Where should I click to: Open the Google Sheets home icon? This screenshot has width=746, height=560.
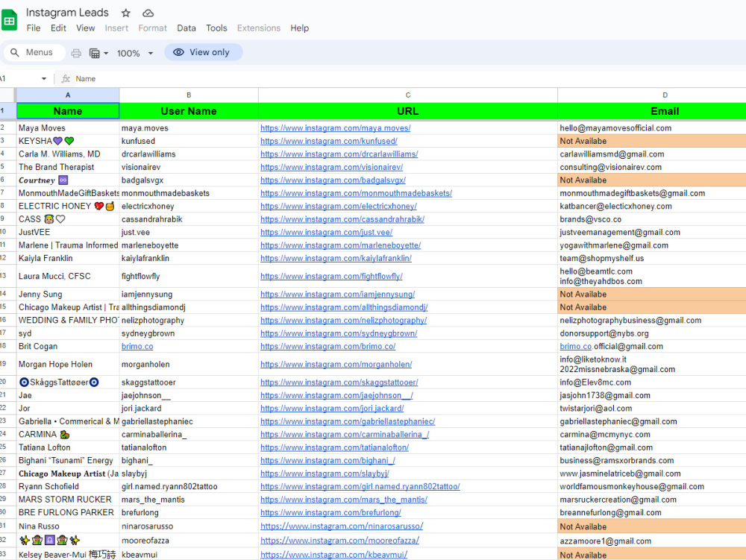(x=9, y=20)
